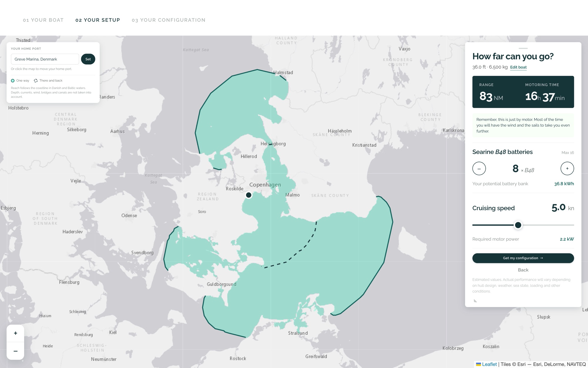Open the Edit boat link

coord(518,67)
